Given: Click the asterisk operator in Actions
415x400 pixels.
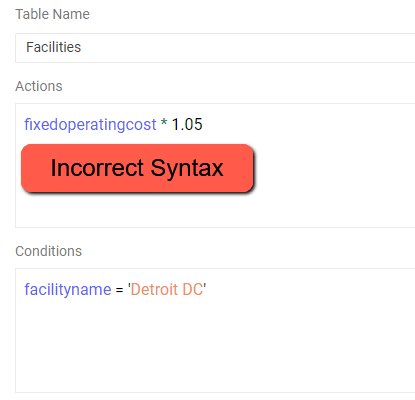Looking at the screenshot, I should point(164,123).
